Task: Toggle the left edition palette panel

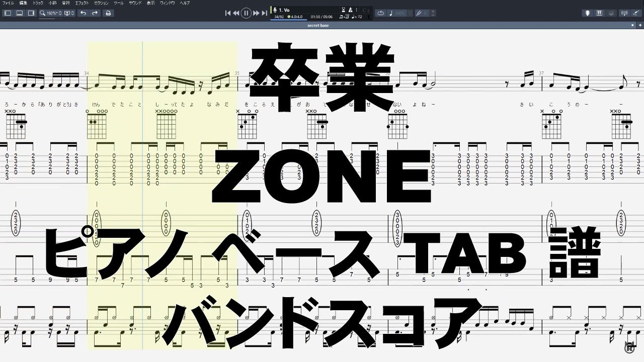Action: pyautogui.click(x=8, y=13)
